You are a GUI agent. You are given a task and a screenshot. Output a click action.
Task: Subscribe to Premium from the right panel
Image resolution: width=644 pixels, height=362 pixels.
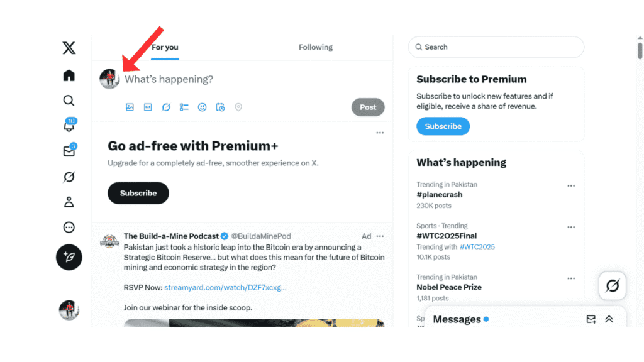point(443,126)
